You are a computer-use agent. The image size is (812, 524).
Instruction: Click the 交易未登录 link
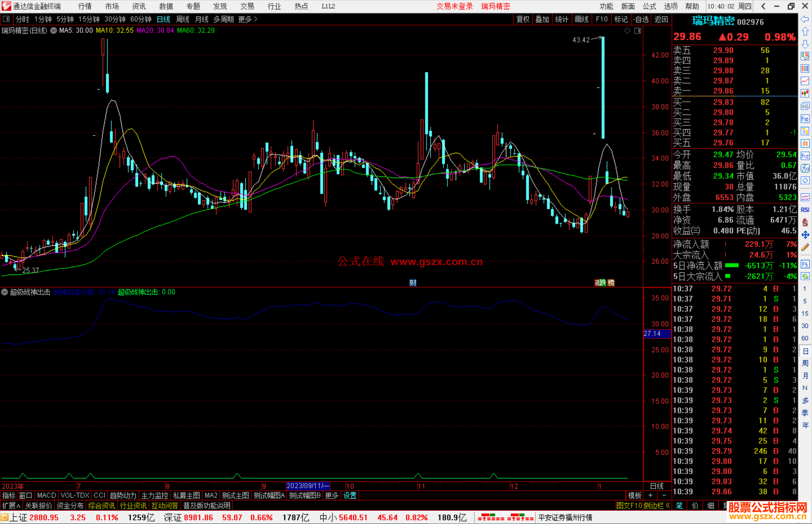pyautogui.click(x=454, y=6)
